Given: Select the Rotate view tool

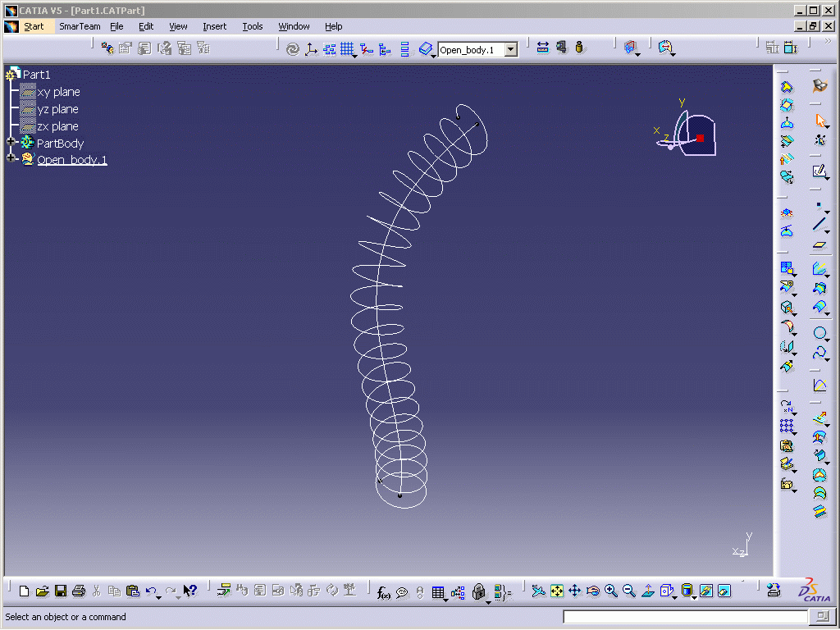Looking at the screenshot, I should coord(593,591).
